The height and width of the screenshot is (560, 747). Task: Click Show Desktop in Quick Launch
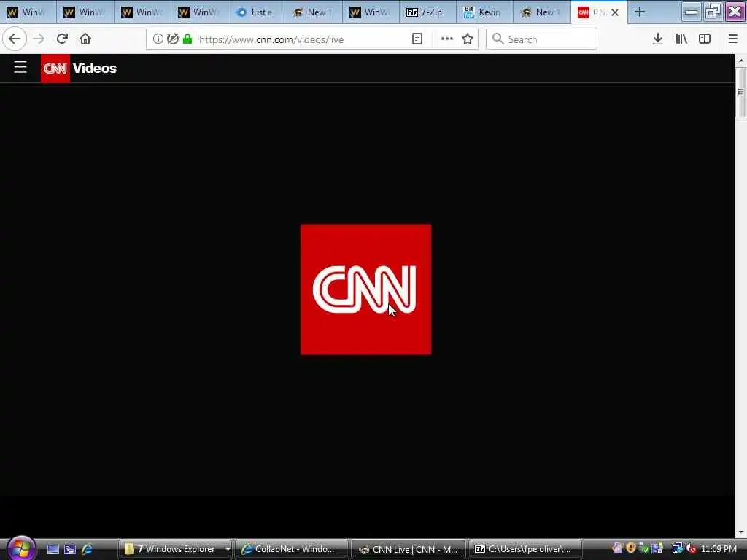pos(53,549)
